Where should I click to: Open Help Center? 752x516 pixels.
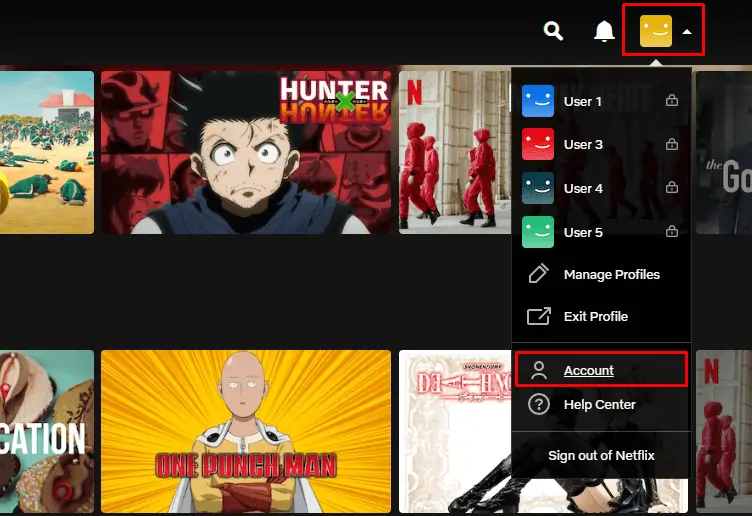(x=599, y=405)
